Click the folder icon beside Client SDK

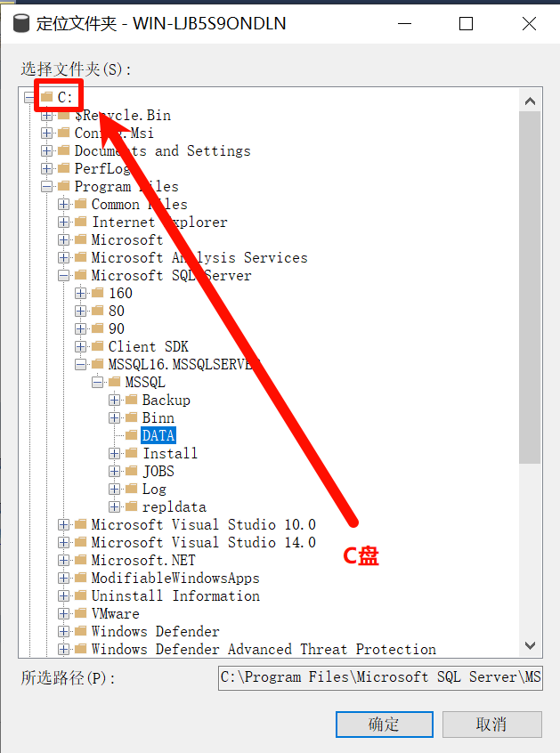[98, 345]
